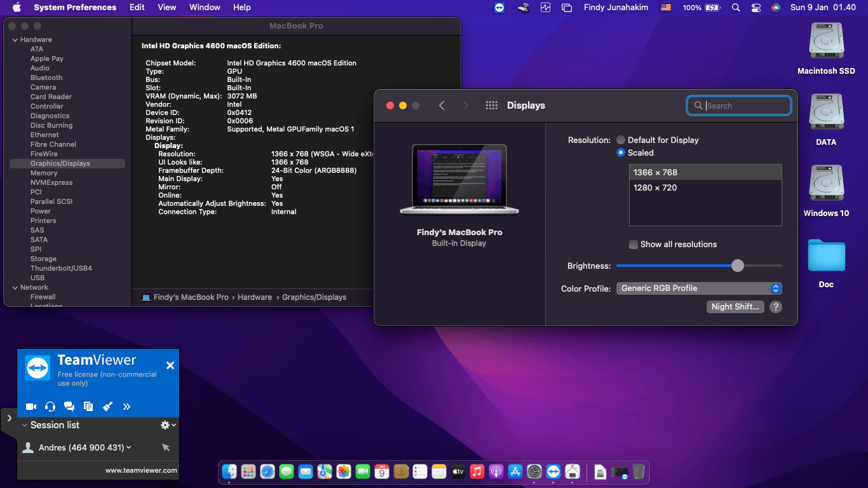
Task: Open the DATA drive on desktop
Action: pos(826,119)
